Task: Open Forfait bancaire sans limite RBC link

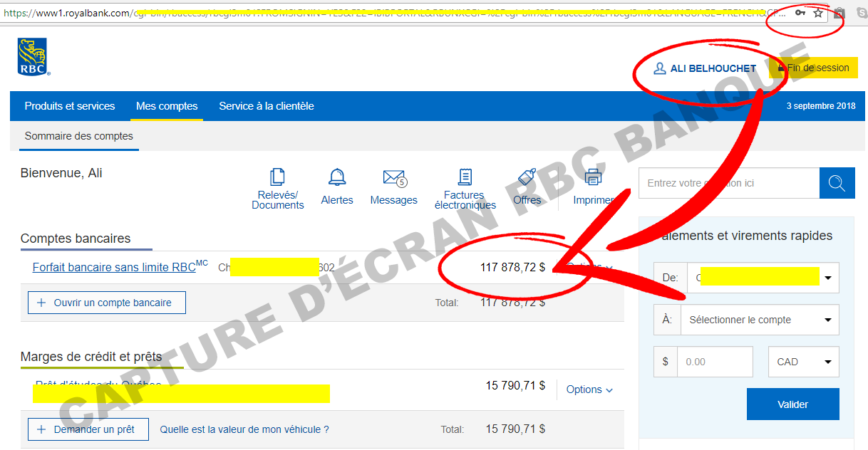Action: tap(120, 268)
